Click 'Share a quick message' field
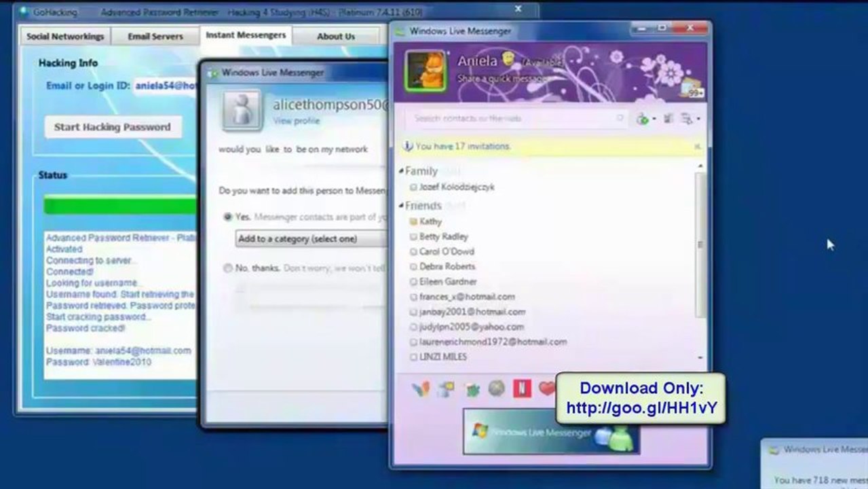Viewport: 868px width, 489px height. [x=502, y=79]
